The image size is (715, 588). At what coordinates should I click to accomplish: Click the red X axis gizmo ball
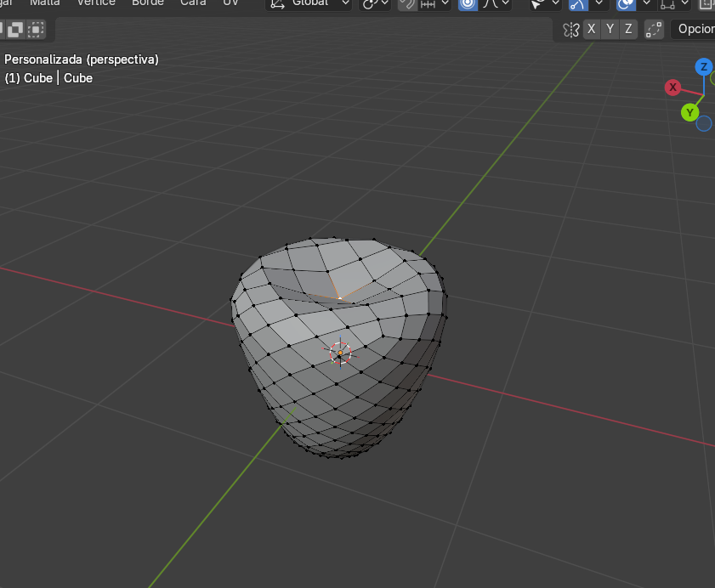[x=673, y=88]
